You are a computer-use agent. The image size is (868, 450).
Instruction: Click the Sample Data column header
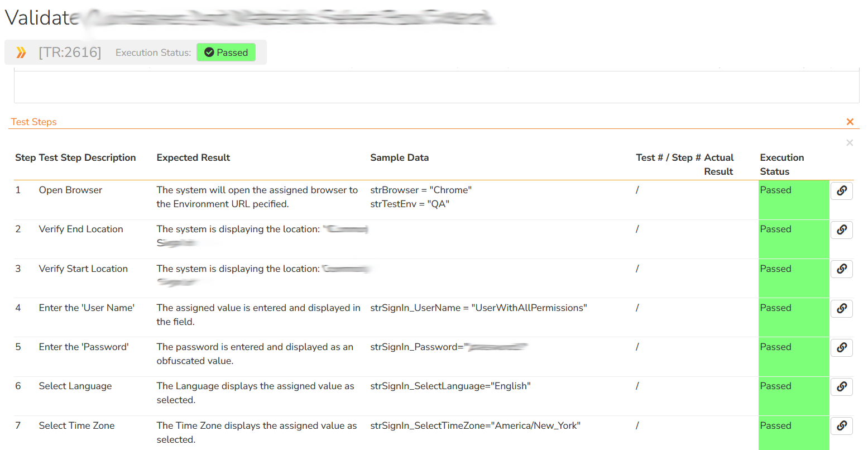[399, 157]
